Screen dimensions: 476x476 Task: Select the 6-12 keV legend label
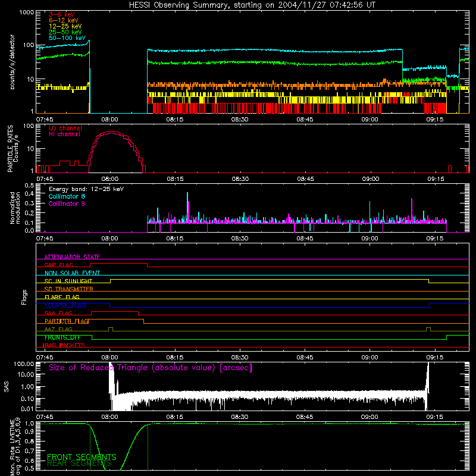tap(64, 20)
